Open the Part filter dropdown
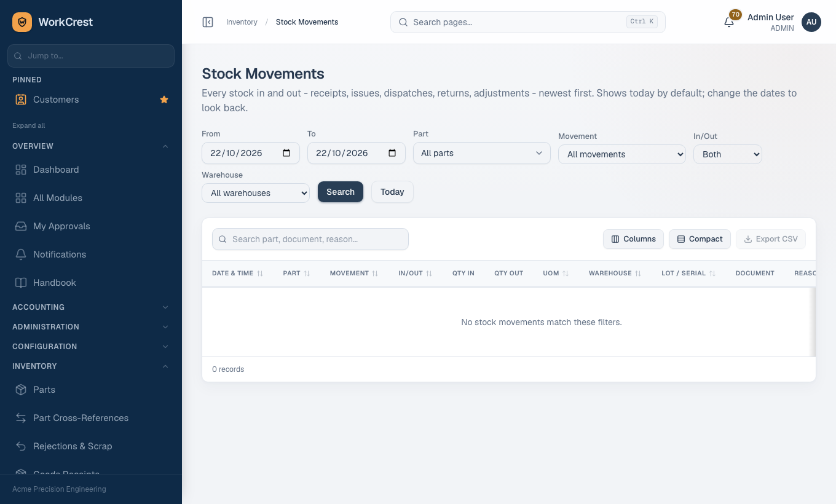The height and width of the screenshot is (504, 836). click(482, 153)
